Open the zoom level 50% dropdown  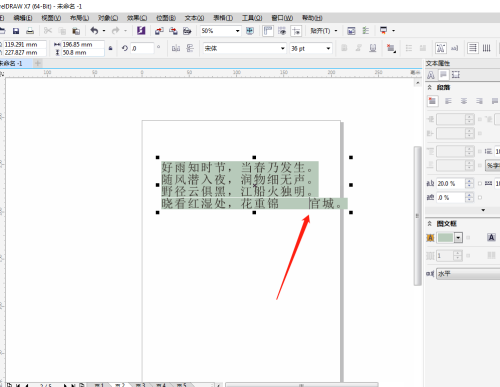click(238, 31)
